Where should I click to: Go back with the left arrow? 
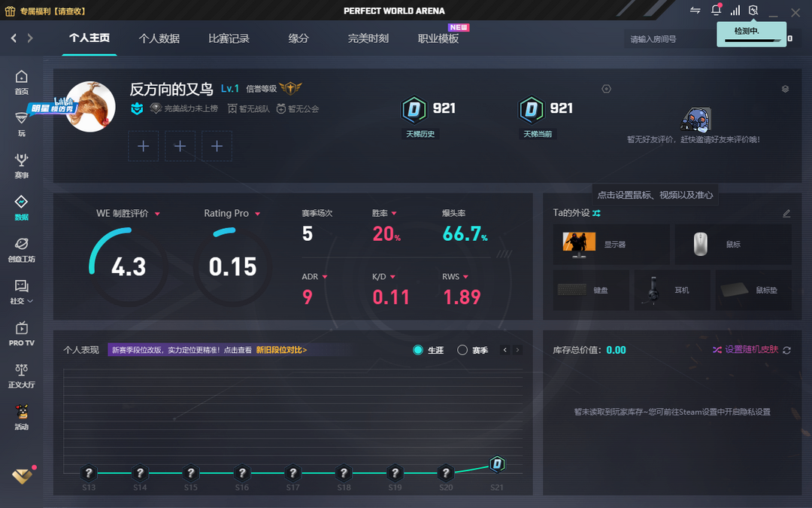(14, 38)
